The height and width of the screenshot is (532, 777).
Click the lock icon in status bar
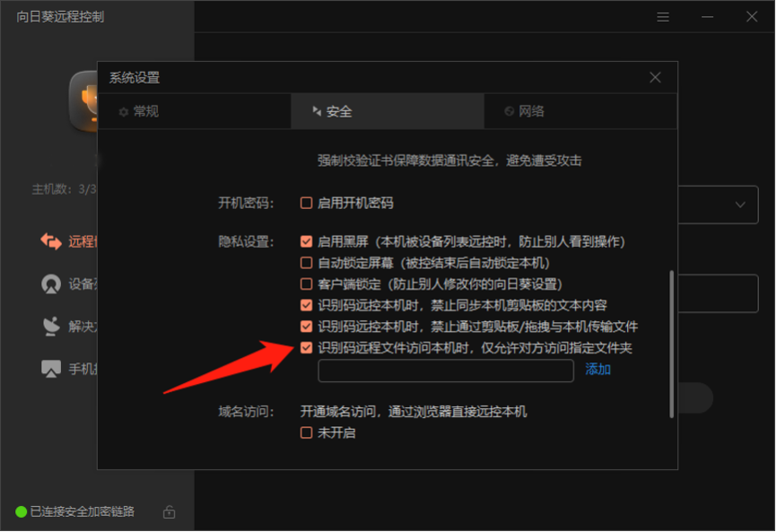pos(169,512)
